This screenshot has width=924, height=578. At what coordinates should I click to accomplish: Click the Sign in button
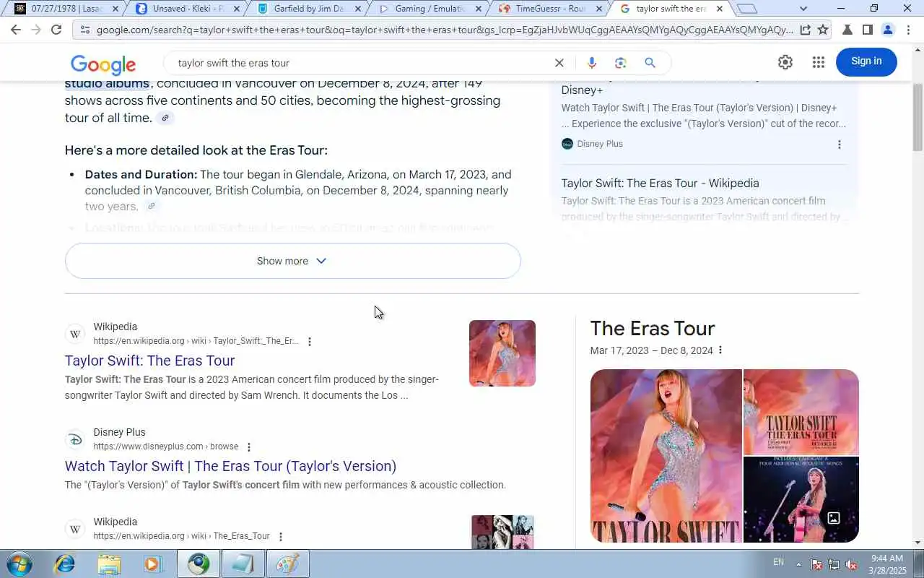(866, 61)
